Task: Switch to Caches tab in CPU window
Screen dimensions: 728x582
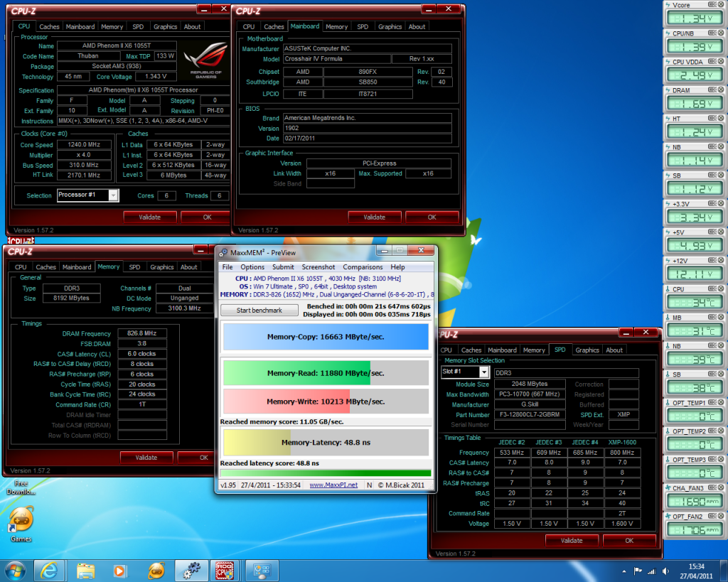Action: [49, 26]
